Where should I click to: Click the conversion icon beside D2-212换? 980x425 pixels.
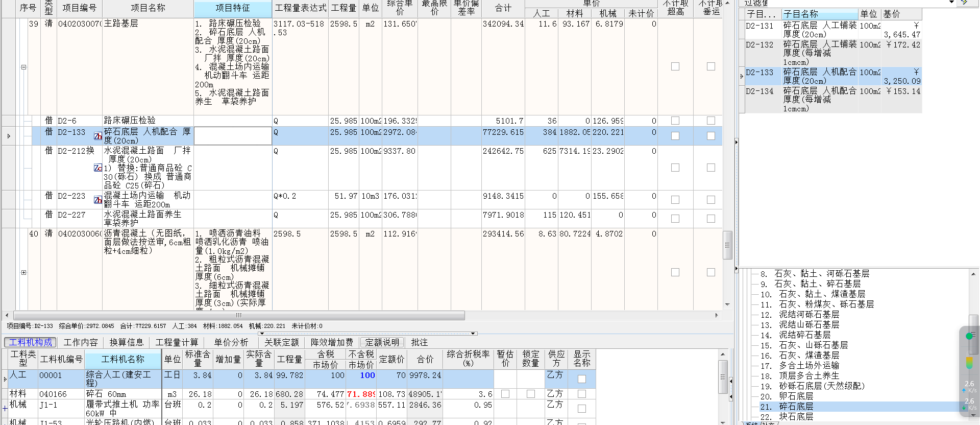tap(97, 168)
